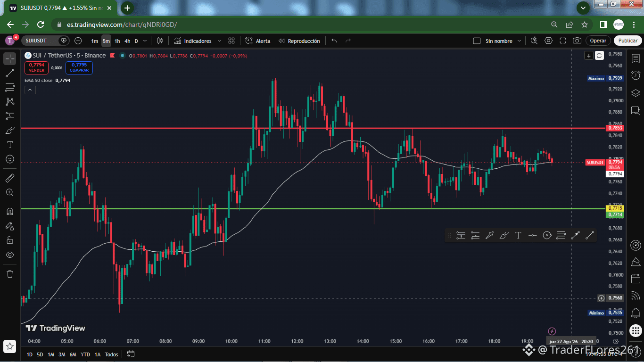Add symbol to compare with plus icon
The image size is (644, 362).
(x=78, y=41)
